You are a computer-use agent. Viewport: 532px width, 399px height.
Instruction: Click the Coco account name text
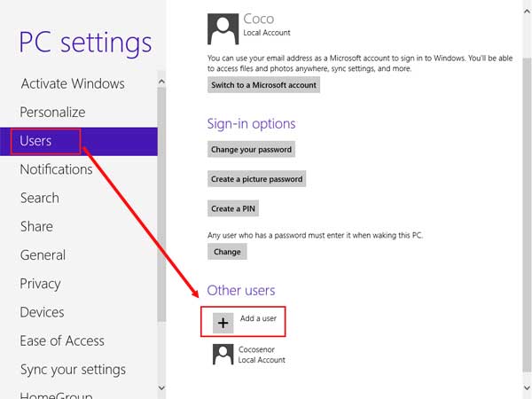pos(259,19)
